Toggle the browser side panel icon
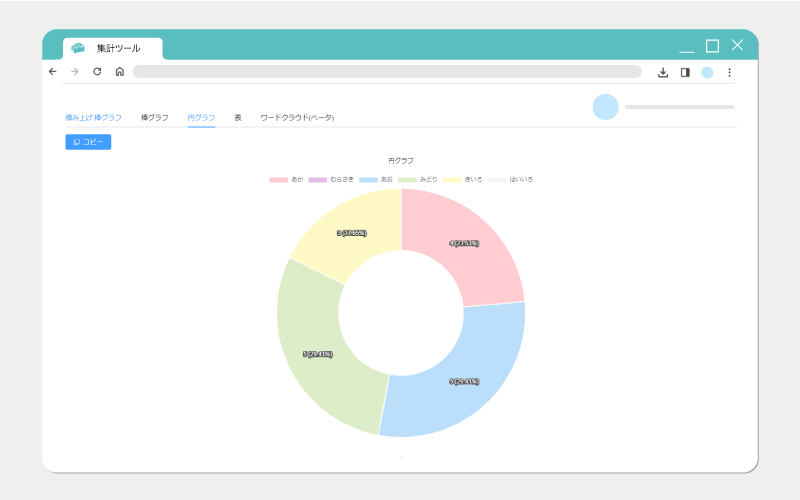Screen dimensions: 800x500 (685, 72)
